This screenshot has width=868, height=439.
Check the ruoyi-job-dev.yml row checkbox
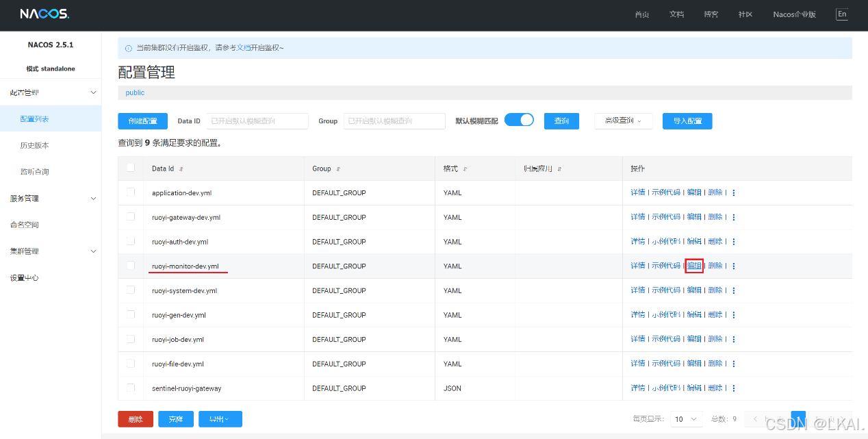point(131,339)
